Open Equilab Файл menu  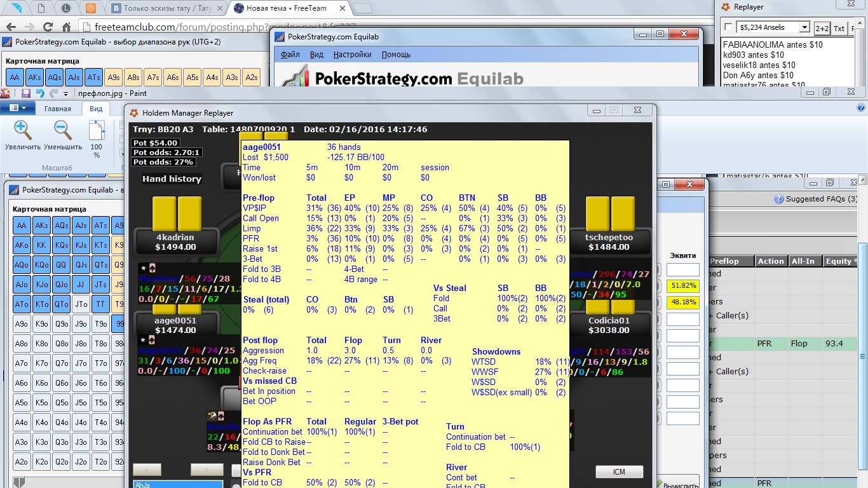pyautogui.click(x=290, y=55)
